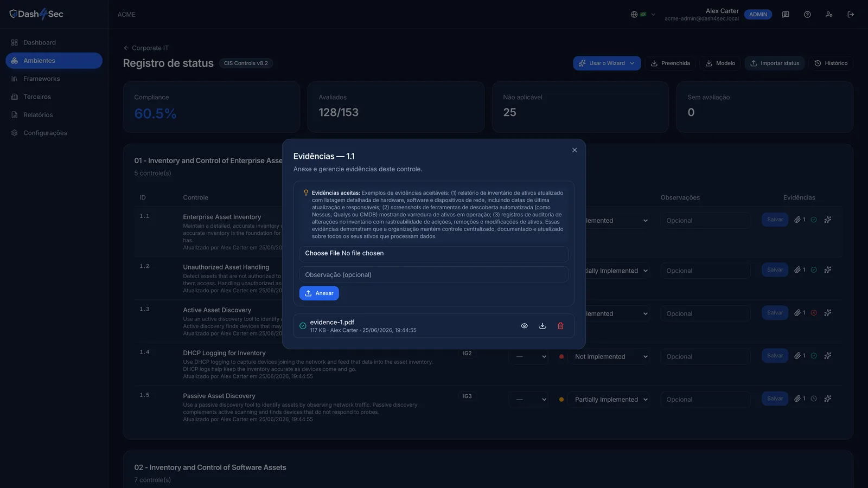
Task: Click the AI sparkle icon for control 1.1
Action: point(828,220)
